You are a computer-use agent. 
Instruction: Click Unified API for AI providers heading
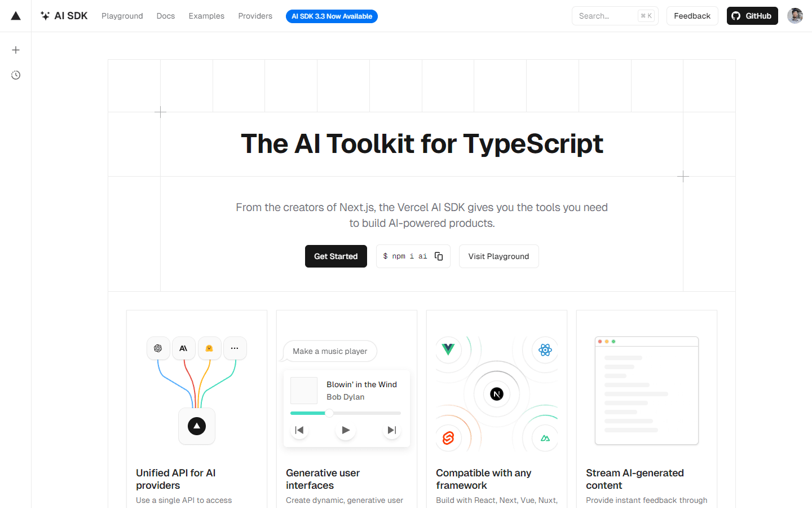click(x=176, y=479)
